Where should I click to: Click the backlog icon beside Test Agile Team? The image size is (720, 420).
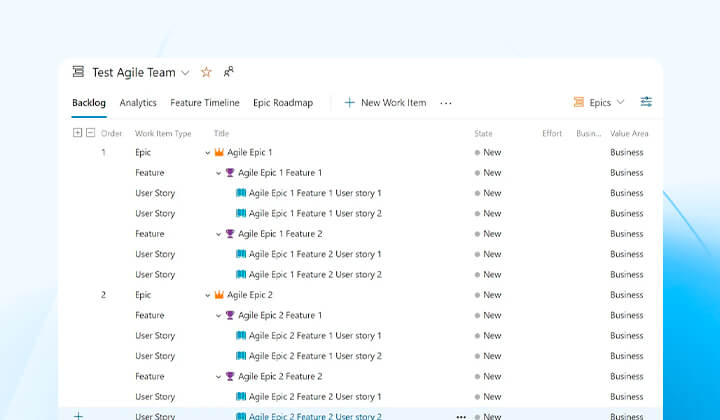coord(79,72)
